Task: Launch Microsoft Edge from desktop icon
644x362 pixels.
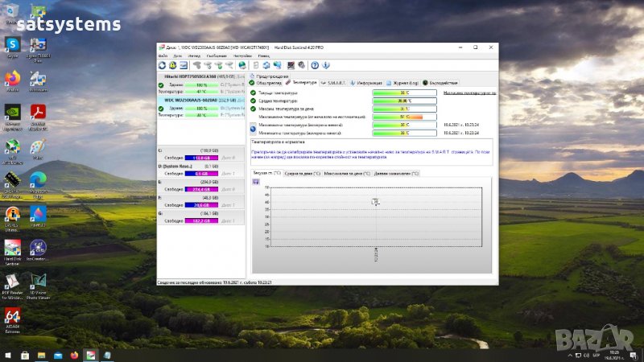Action: (x=38, y=180)
